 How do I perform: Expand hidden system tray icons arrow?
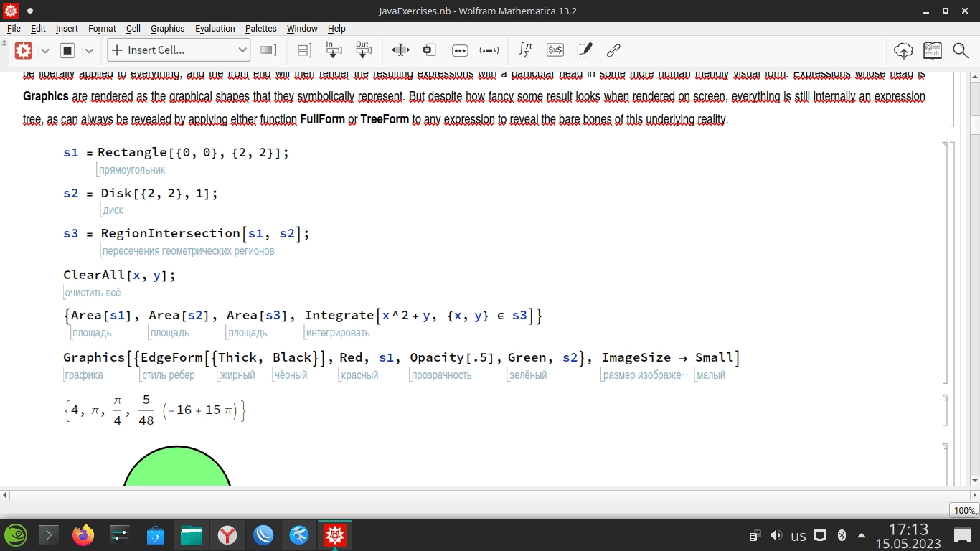click(862, 535)
